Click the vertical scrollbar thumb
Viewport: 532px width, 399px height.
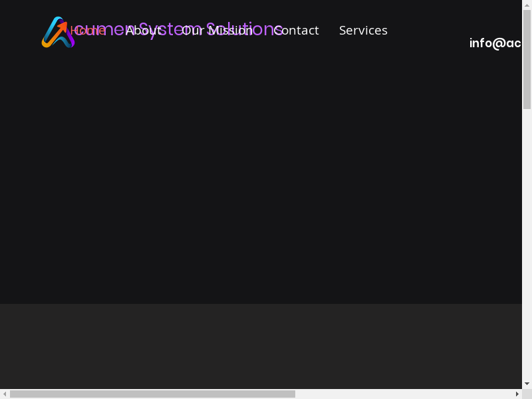coord(527,60)
